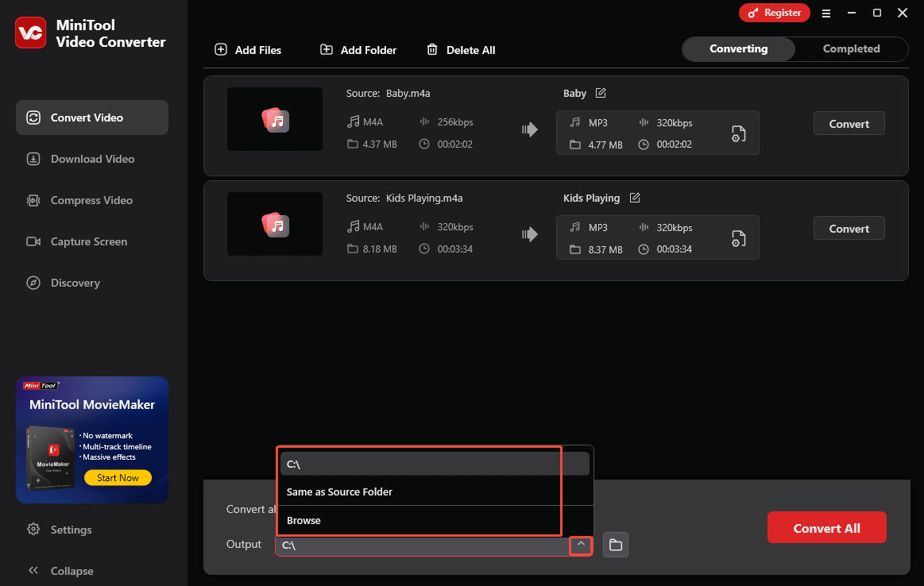Click the Baby.m4a thumbnail
Screen dimensions: 924x586
click(275, 119)
